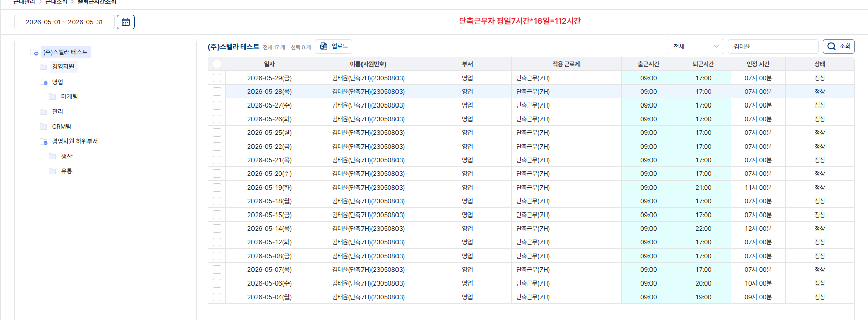Toggle the select-all header checkbox

pos(217,64)
